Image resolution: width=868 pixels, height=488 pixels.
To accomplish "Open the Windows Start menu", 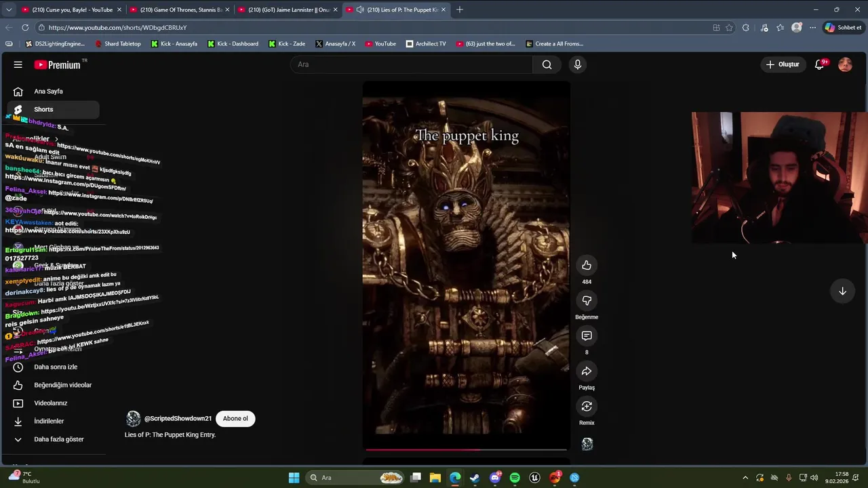I will [294, 478].
